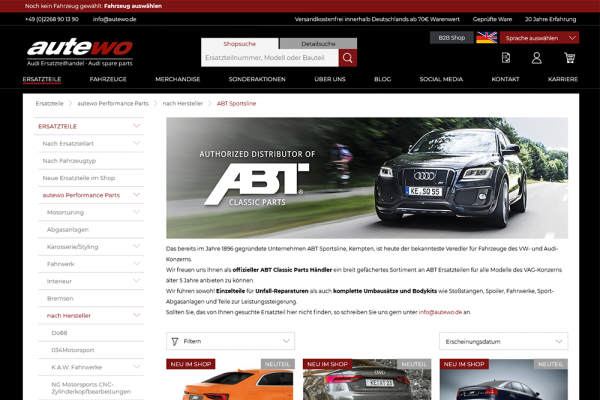Click the UK/German flag icon
600x400 pixels.
pyautogui.click(x=486, y=38)
